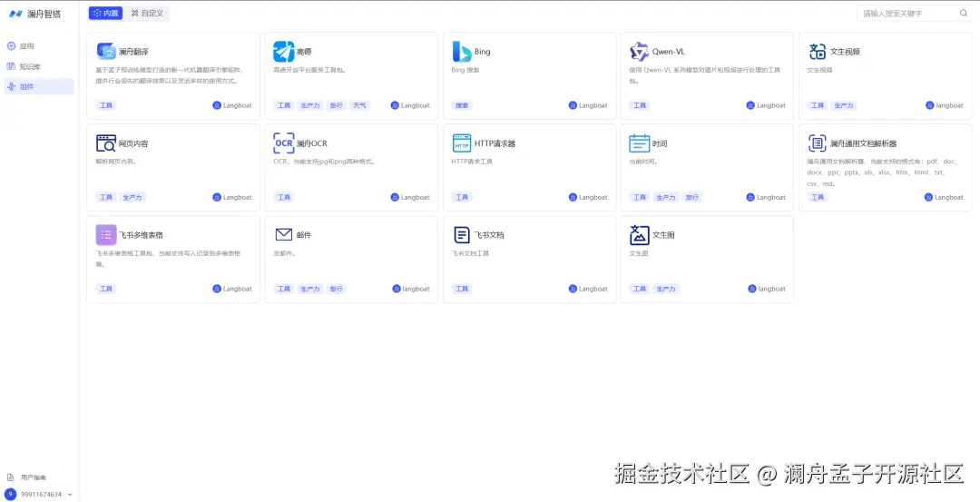
Task: Click the HTTP请求器 card title
Action: pyautogui.click(x=495, y=143)
